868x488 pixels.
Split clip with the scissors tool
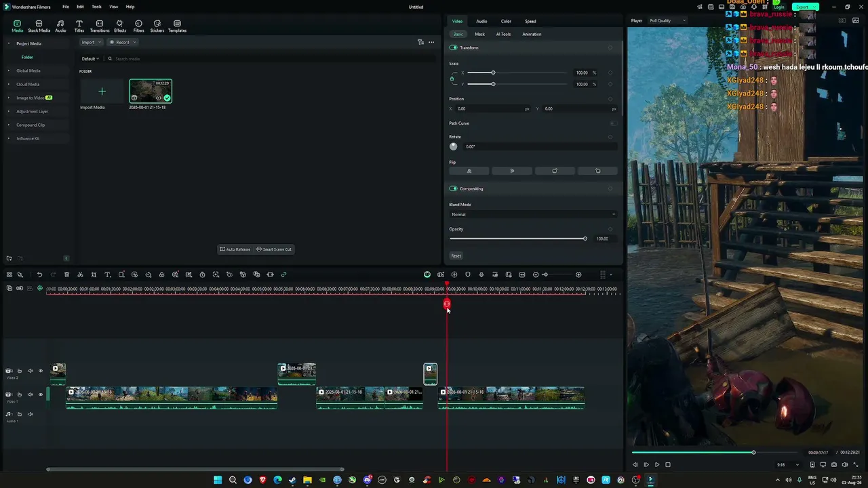tap(80, 274)
